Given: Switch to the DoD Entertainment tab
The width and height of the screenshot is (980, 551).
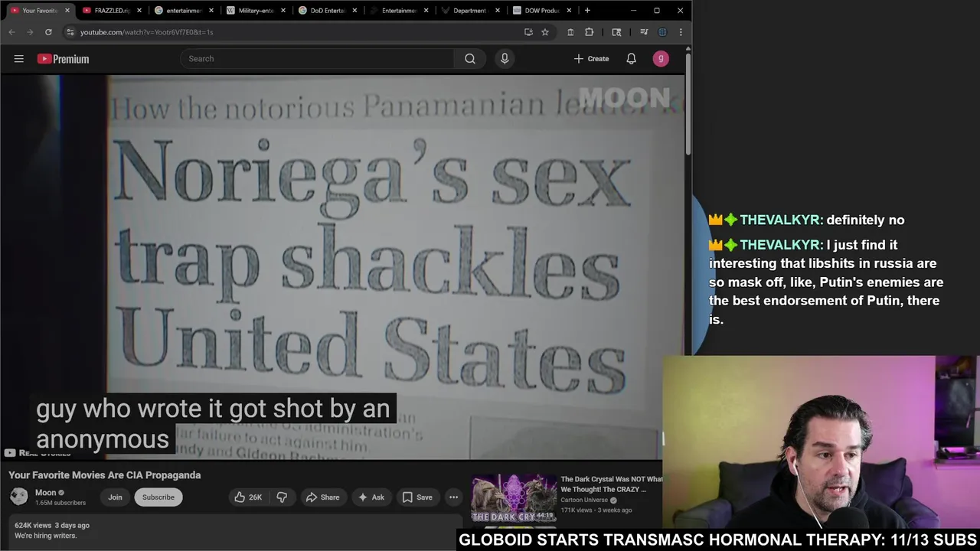Looking at the screenshot, I should pos(327,11).
